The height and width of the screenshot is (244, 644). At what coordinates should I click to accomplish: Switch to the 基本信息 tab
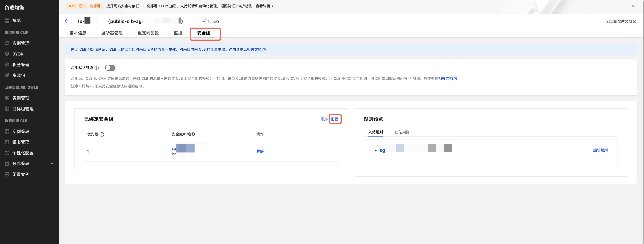[78, 33]
